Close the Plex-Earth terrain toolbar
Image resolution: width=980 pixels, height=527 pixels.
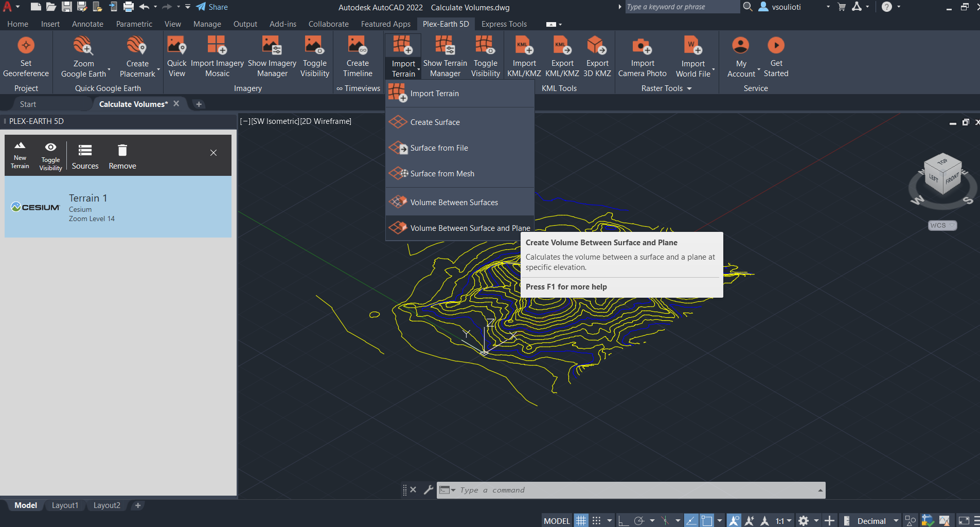point(213,153)
